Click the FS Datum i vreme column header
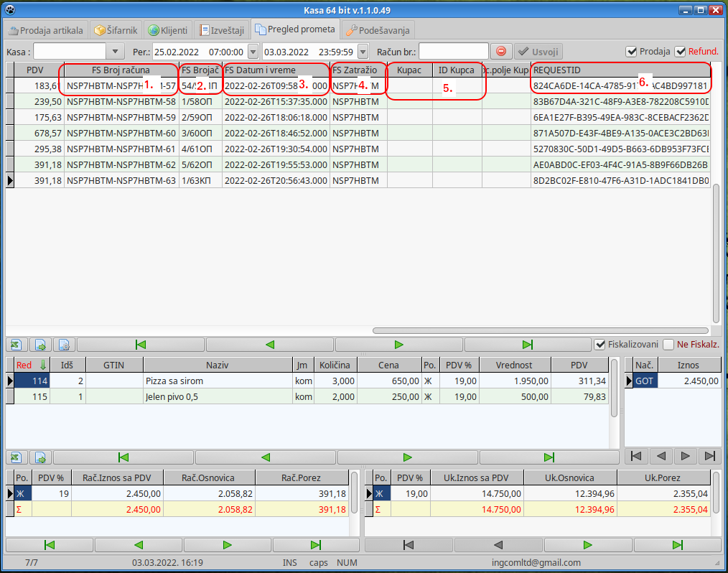The height and width of the screenshot is (573, 728). click(276, 70)
